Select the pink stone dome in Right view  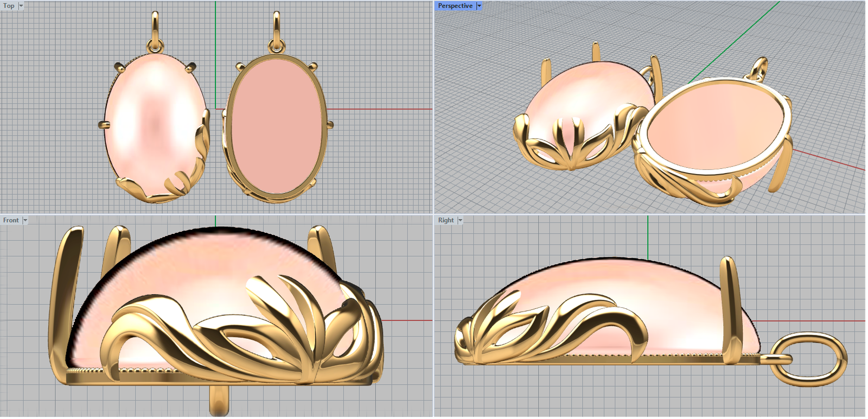coord(624,293)
